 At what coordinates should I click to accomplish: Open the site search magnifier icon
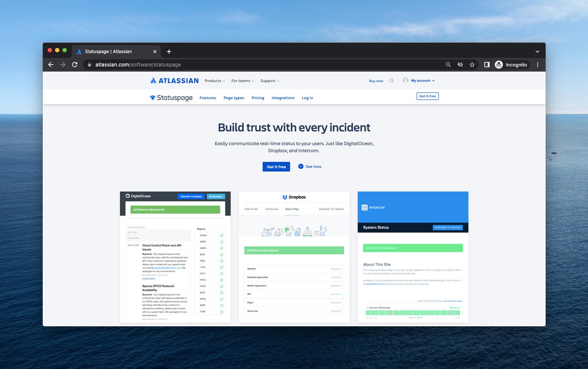[x=391, y=81]
